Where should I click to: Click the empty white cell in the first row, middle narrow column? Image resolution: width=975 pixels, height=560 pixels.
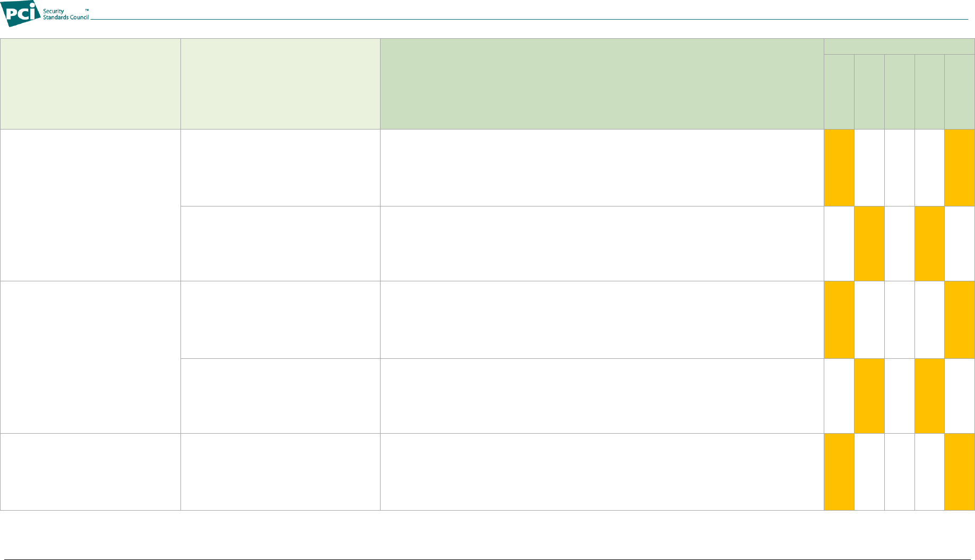[900, 168]
